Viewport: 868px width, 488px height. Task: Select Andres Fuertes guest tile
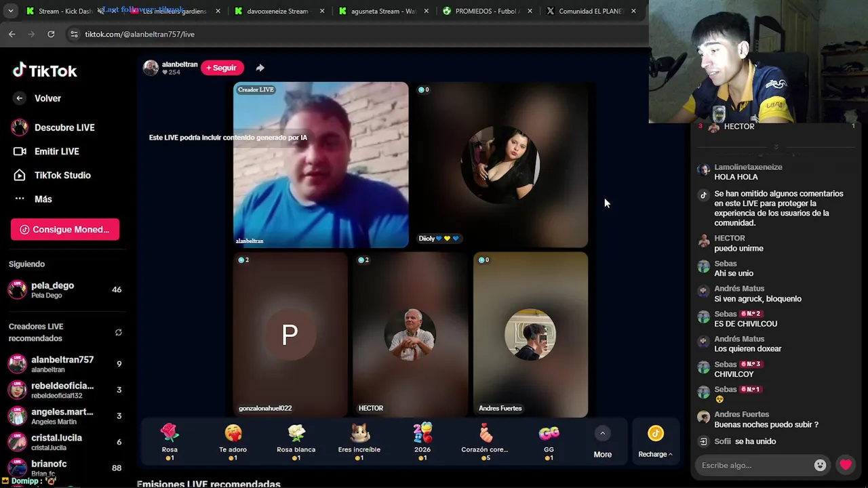click(x=530, y=335)
